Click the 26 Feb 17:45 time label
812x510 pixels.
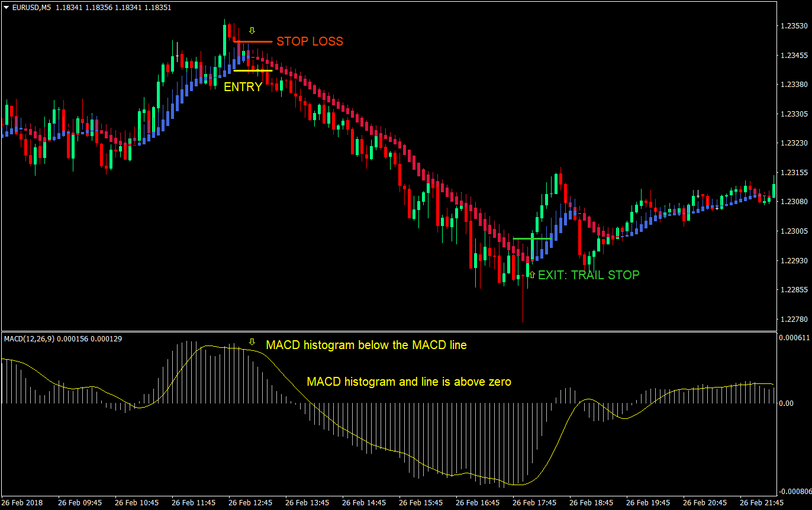coord(534,503)
